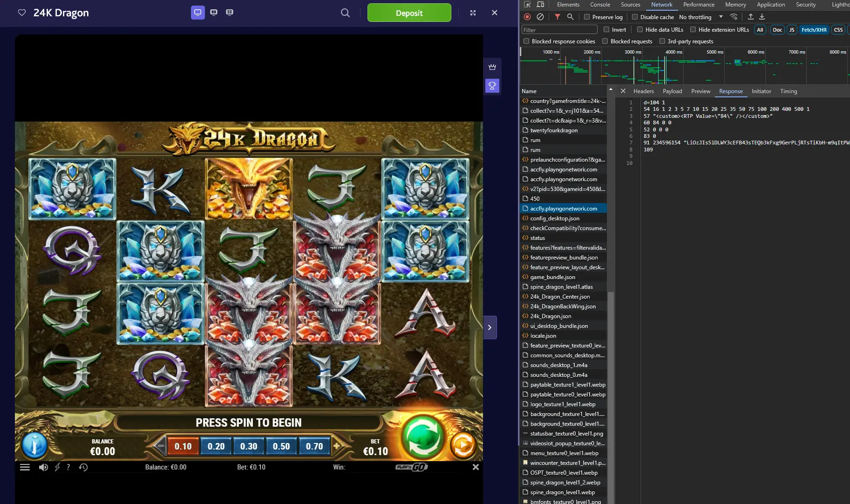
Task: Show the Preview tab of the request
Action: 700,91
